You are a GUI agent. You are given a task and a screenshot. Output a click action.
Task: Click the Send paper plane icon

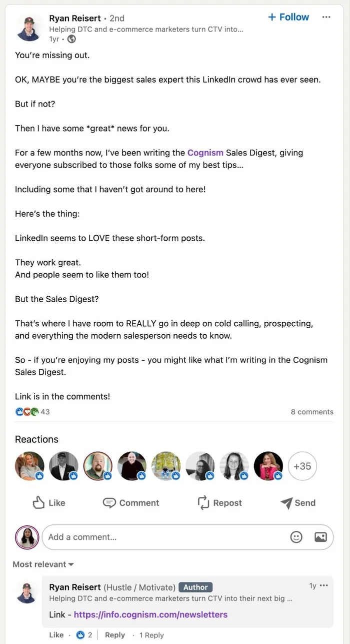click(x=286, y=503)
